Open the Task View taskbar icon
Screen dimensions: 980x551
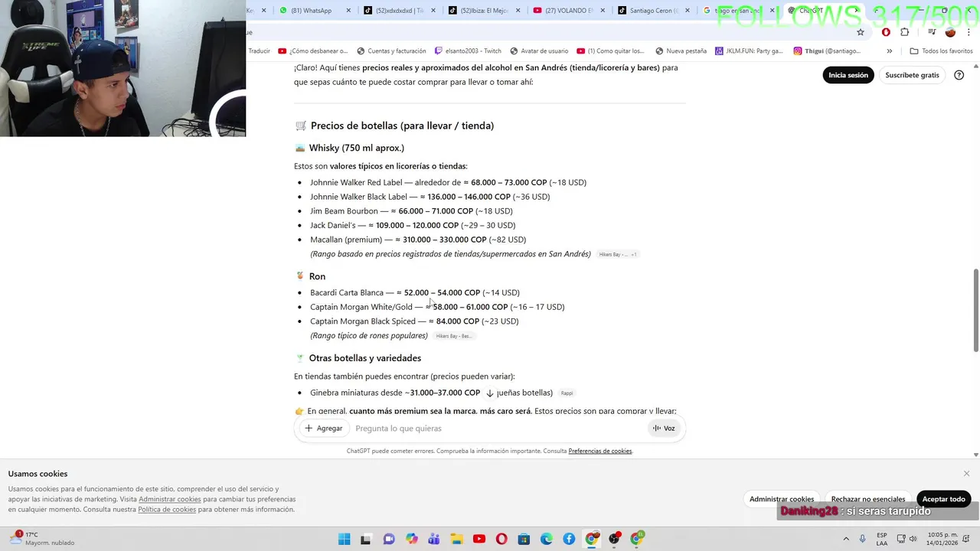point(366,539)
